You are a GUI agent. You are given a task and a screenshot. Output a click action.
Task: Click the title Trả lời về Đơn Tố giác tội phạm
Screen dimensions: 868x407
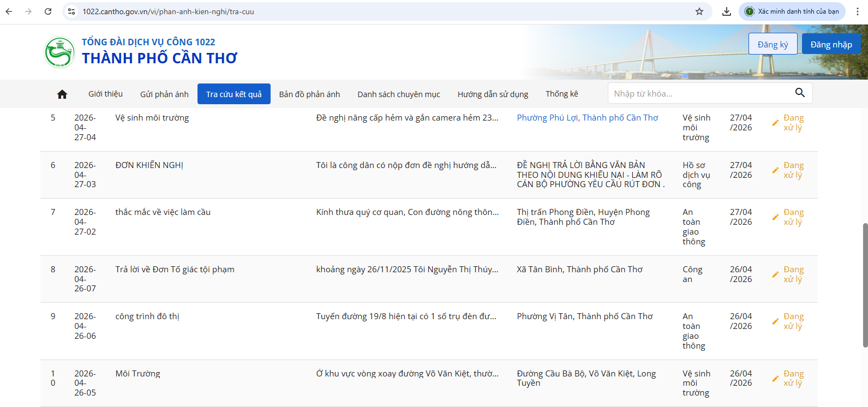click(175, 270)
